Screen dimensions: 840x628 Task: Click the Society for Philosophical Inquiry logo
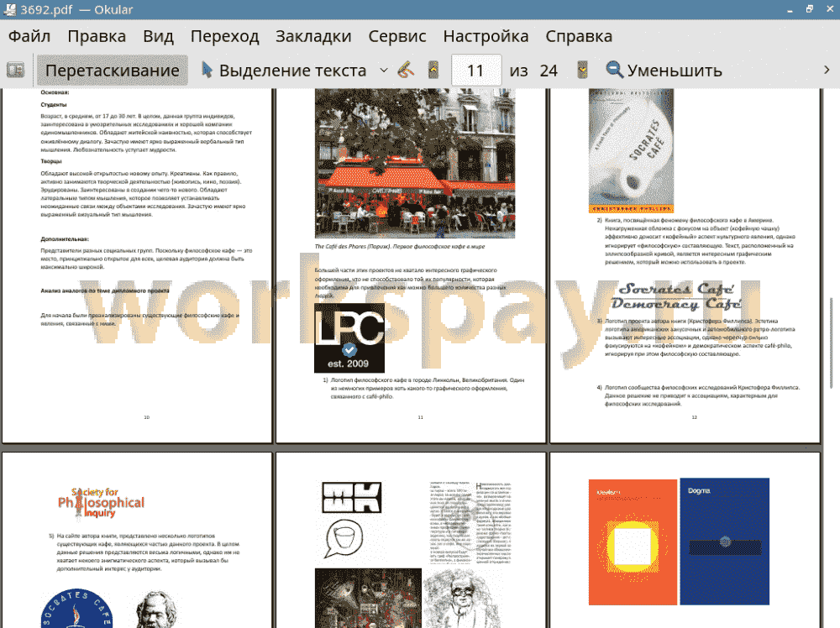tap(101, 503)
